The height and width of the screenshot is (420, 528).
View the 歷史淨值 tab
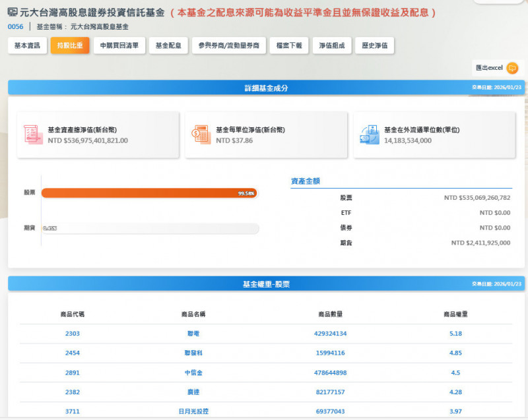[x=374, y=45]
